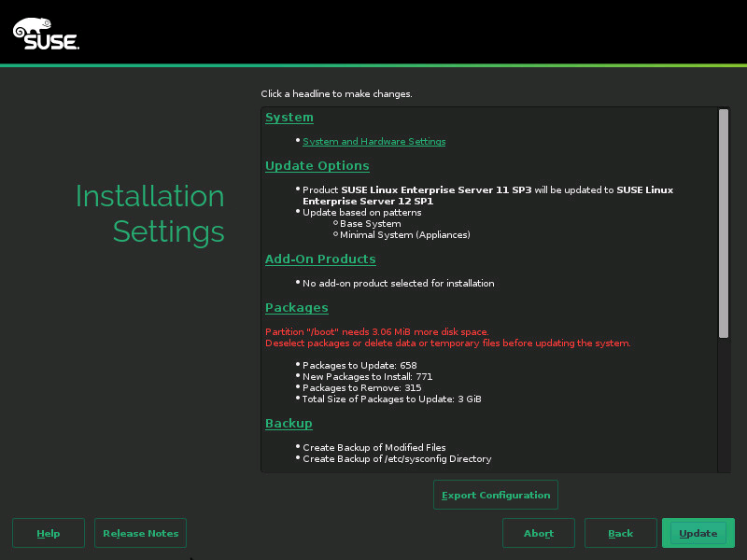Abort the installation
This screenshot has height=560, width=747.
point(539,533)
